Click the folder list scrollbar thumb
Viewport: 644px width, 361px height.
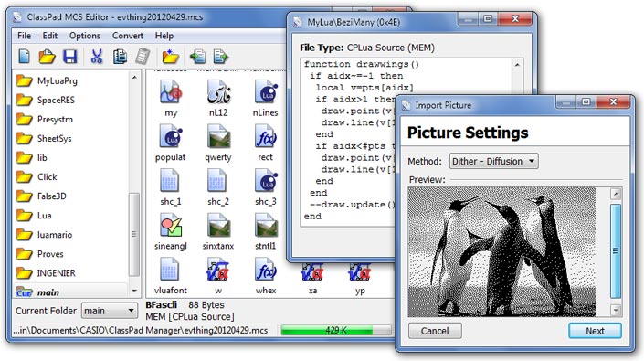[134, 234]
